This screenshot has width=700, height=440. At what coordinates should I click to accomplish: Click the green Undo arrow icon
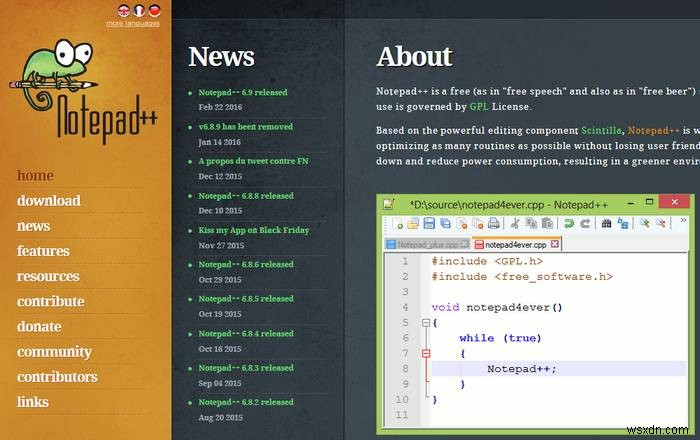(569, 223)
